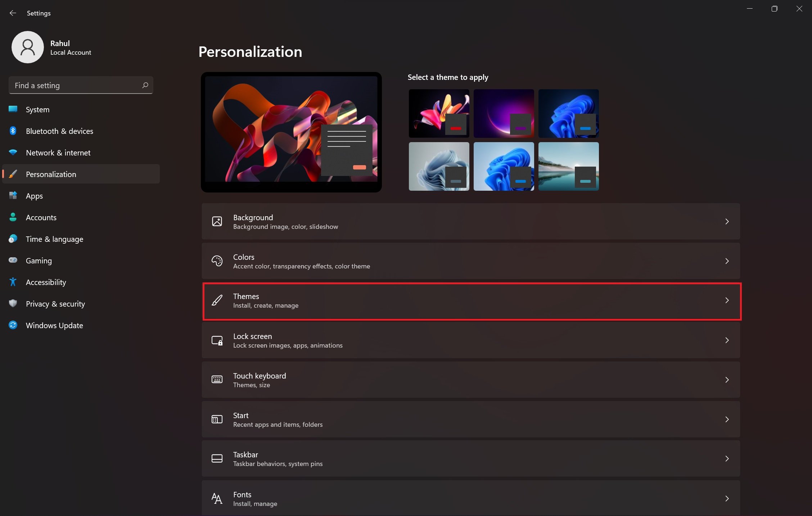This screenshot has height=516, width=812.
Task: Navigate to Start settings section
Action: [470, 419]
